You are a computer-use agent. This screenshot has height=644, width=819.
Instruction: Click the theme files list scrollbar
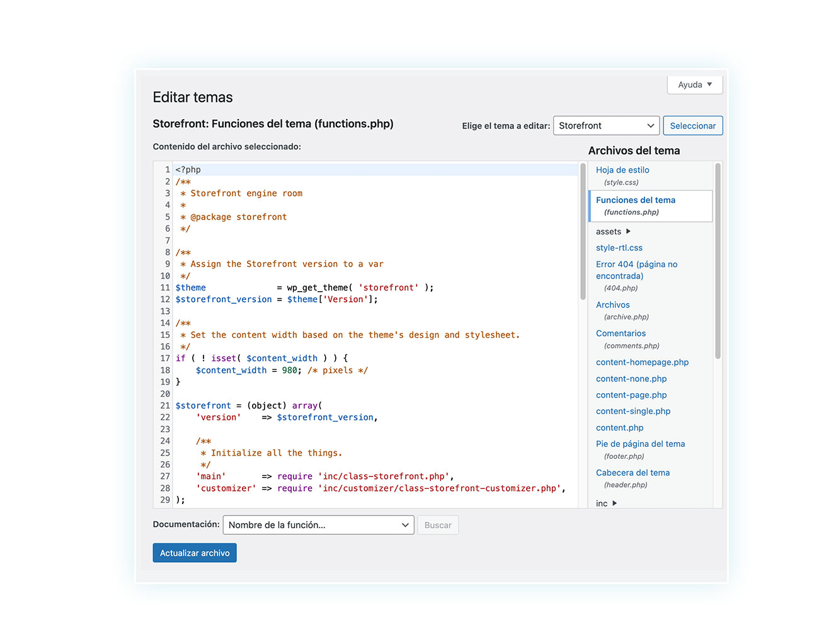pos(718,261)
